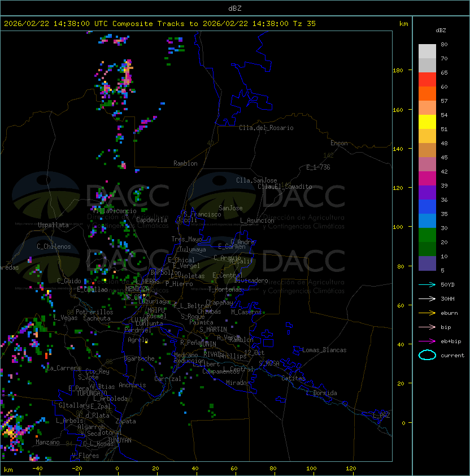The image size is (470, 476).
Task: Click the 'Potrerillos' map label
Action: [x=94, y=312]
